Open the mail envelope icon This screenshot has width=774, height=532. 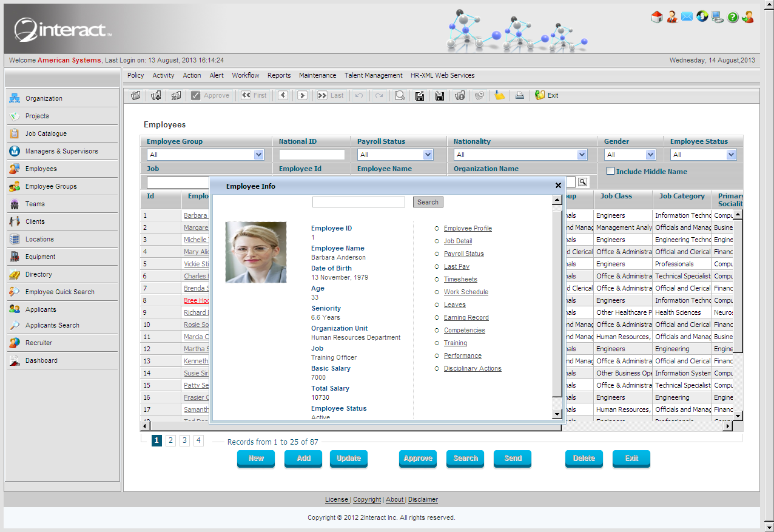tap(687, 17)
